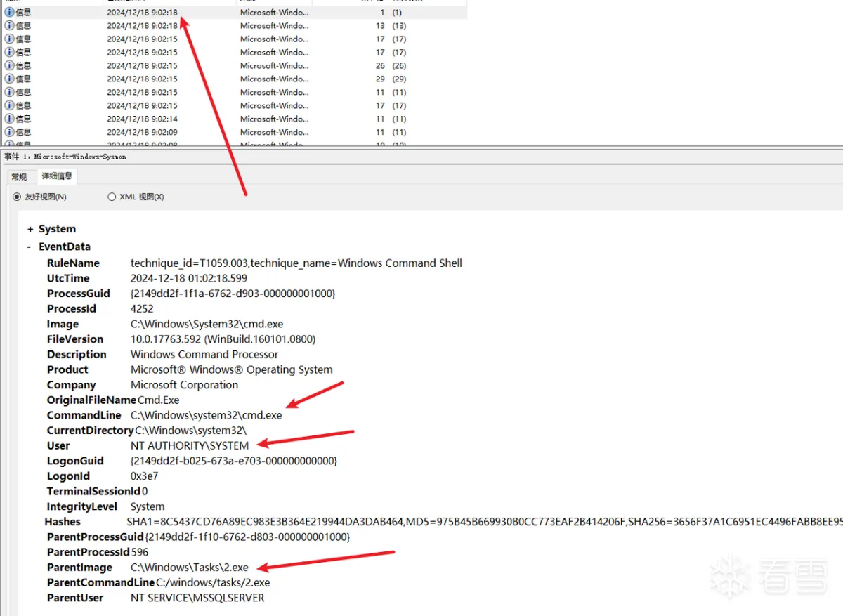Click the FileVersion value 10.0.17763.592

click(x=223, y=339)
